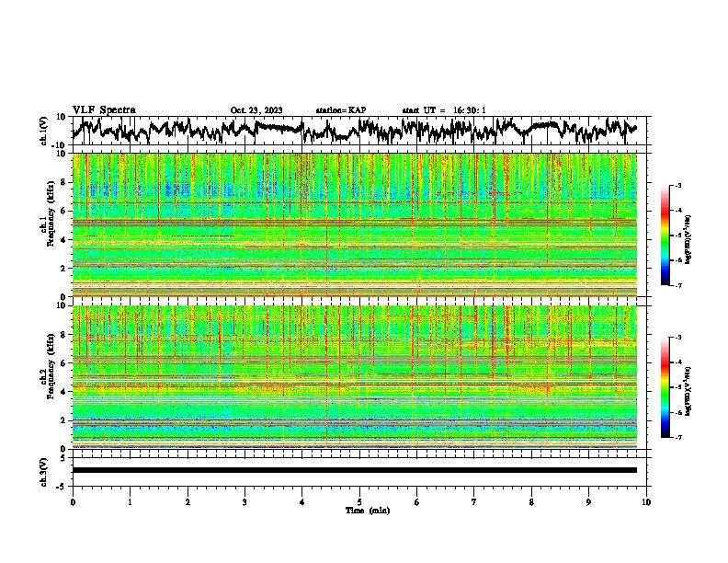The height and width of the screenshot is (563, 728).
Task: Click the "-3" tick on ch.2 colorbar
Action: pyautogui.click(x=678, y=338)
